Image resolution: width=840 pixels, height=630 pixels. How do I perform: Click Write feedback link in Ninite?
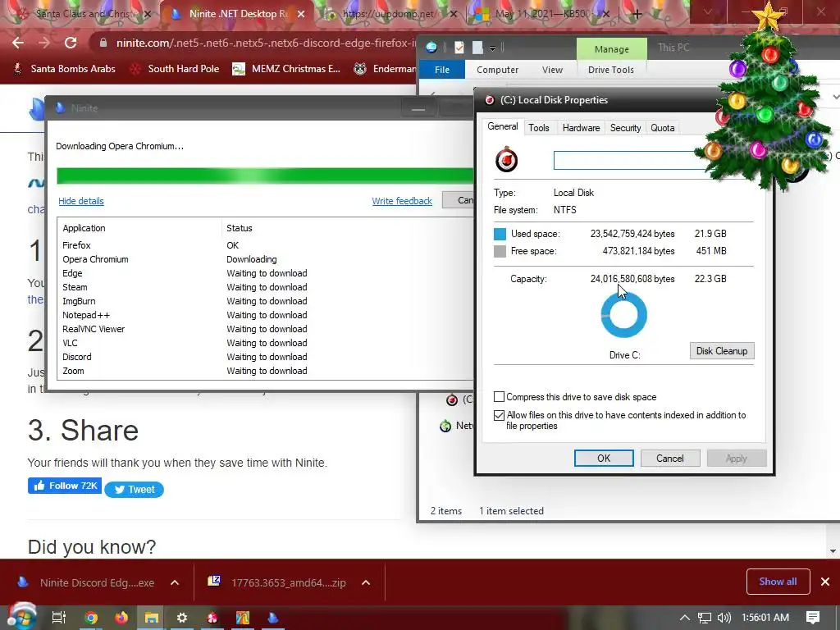pyautogui.click(x=402, y=201)
